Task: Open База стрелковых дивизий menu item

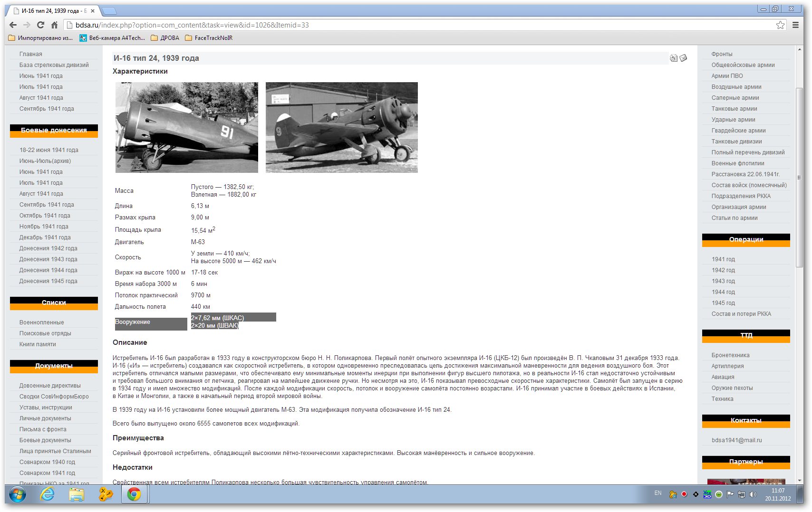Action: pos(54,65)
